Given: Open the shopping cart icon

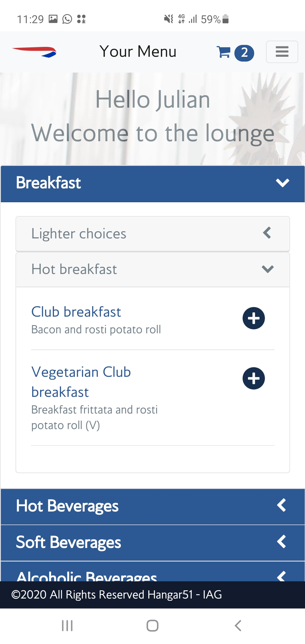Looking at the screenshot, I should 224,52.
